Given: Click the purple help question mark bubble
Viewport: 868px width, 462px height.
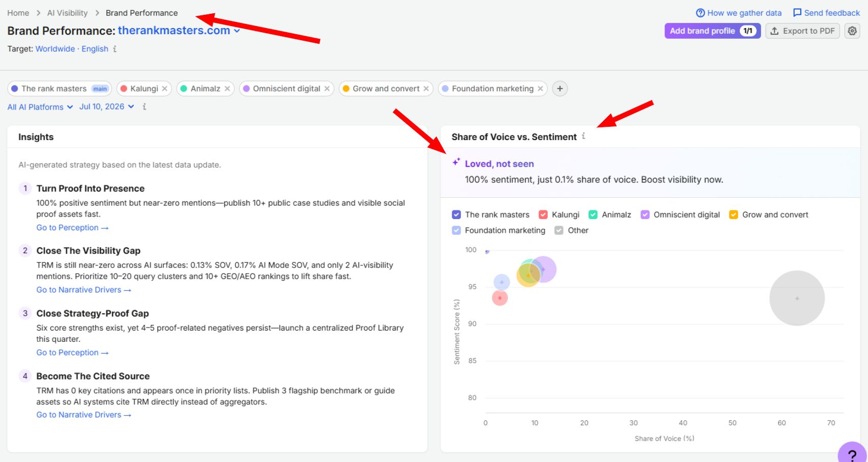Looking at the screenshot, I should [x=853, y=453].
